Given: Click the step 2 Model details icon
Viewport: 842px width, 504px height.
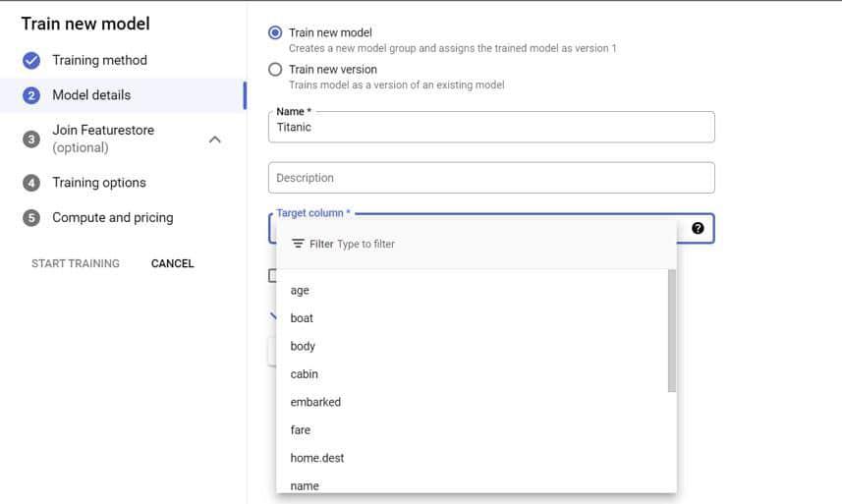Looking at the screenshot, I should point(31,95).
